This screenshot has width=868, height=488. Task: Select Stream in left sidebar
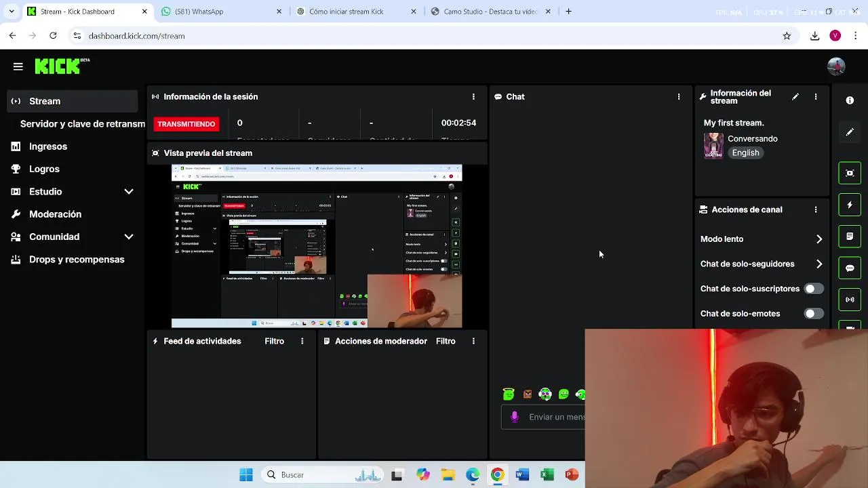click(72, 101)
